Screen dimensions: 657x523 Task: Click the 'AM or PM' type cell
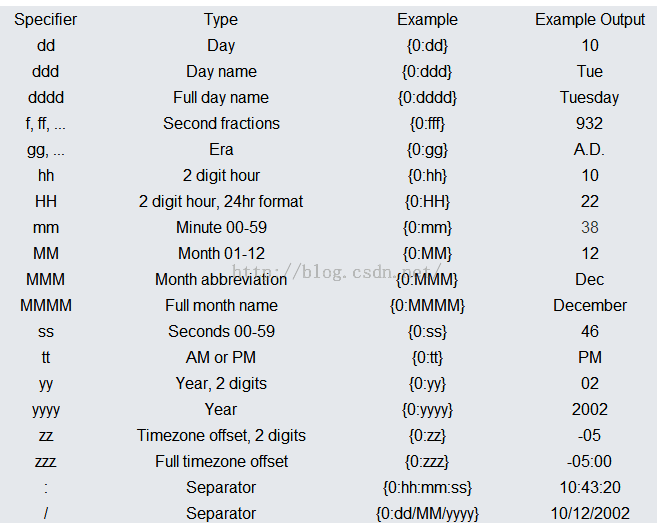click(x=221, y=357)
